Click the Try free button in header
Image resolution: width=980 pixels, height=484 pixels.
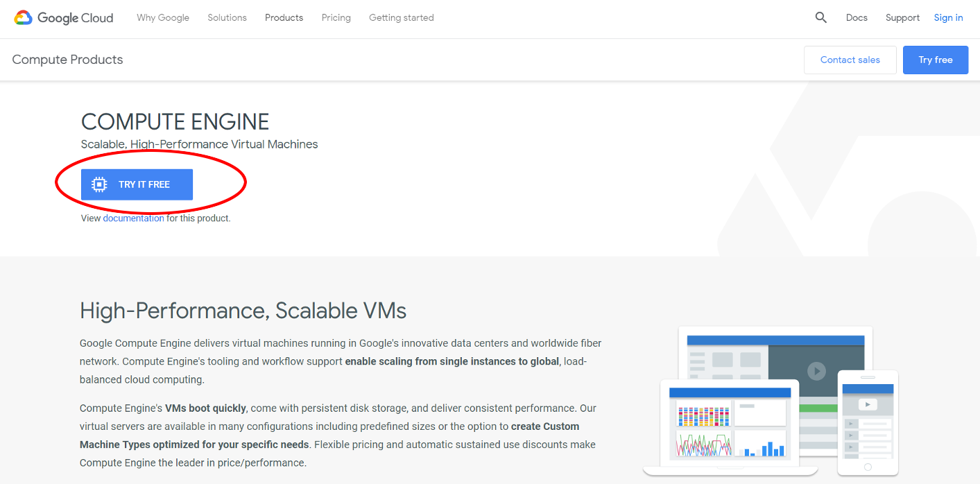coord(936,60)
